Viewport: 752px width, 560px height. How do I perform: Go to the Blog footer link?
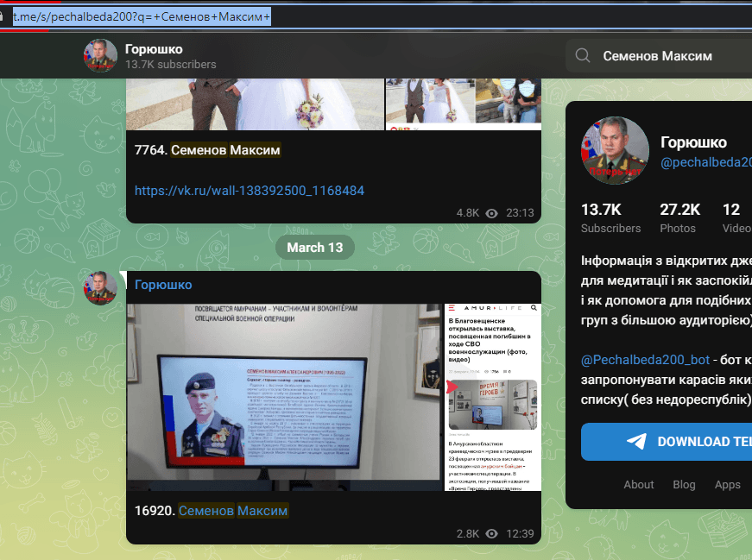[x=684, y=484]
